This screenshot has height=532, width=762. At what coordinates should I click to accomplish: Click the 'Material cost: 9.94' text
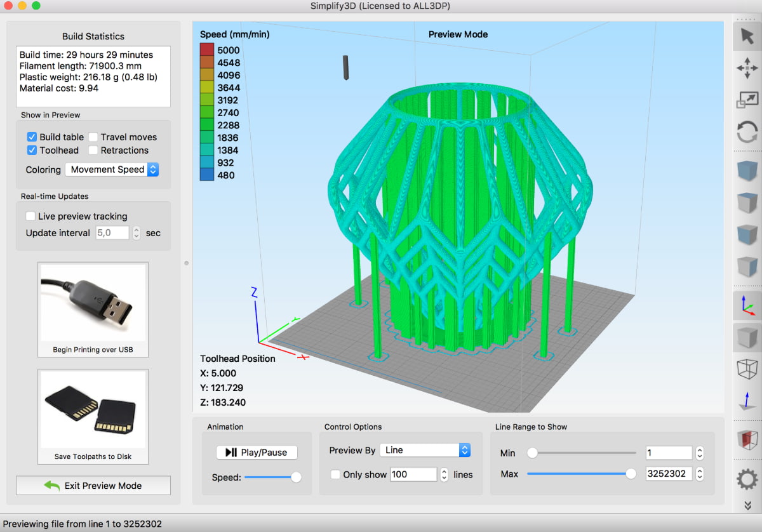[x=59, y=88]
